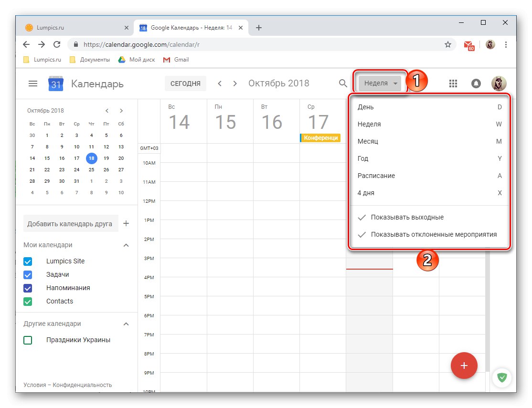This screenshot has width=532, height=408.
Task: Select Расписание view from menu
Action: tap(429, 176)
